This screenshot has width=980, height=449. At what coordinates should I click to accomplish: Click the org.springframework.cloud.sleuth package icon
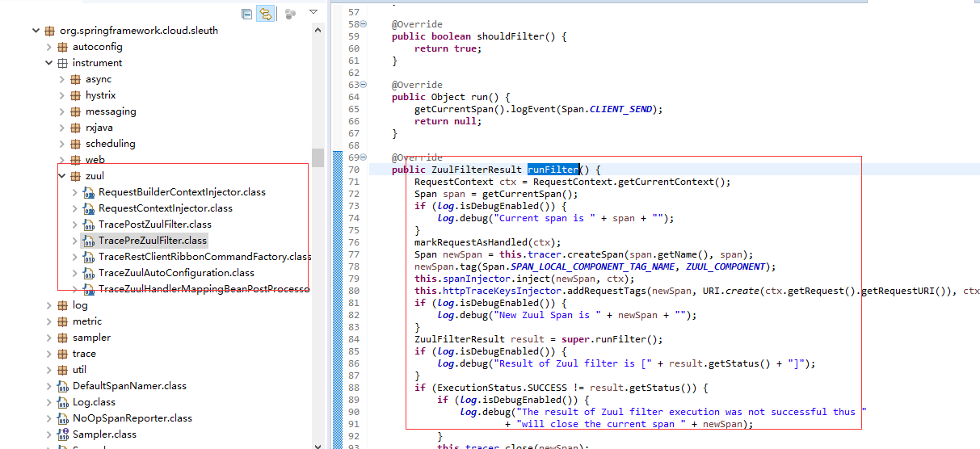point(48,31)
